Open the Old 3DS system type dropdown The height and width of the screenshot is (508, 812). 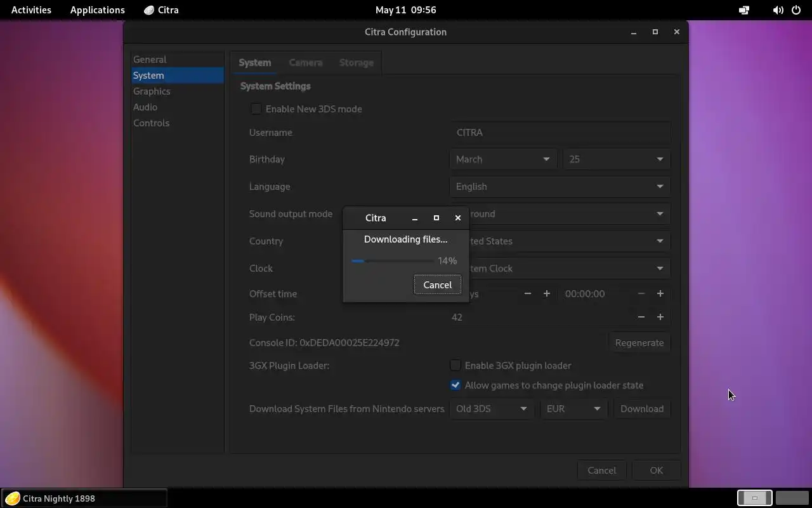click(492, 409)
